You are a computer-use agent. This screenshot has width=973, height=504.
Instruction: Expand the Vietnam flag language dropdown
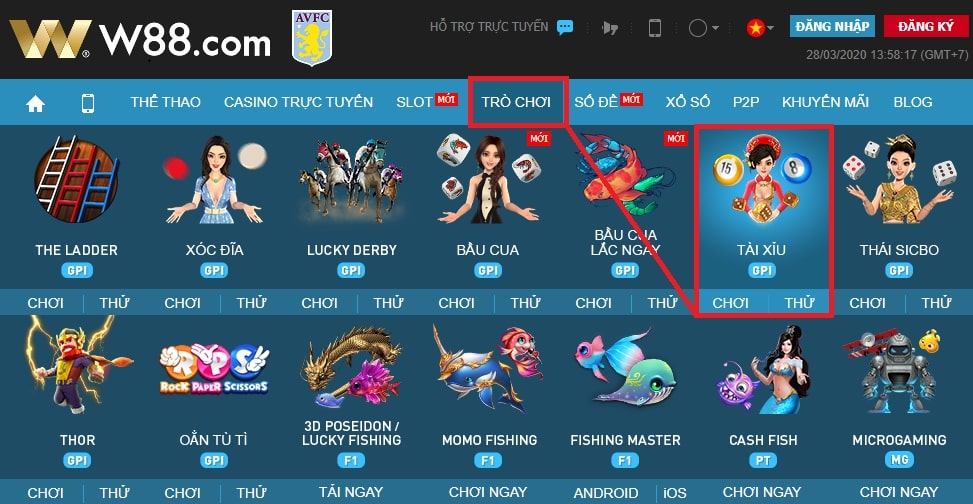tap(760, 28)
